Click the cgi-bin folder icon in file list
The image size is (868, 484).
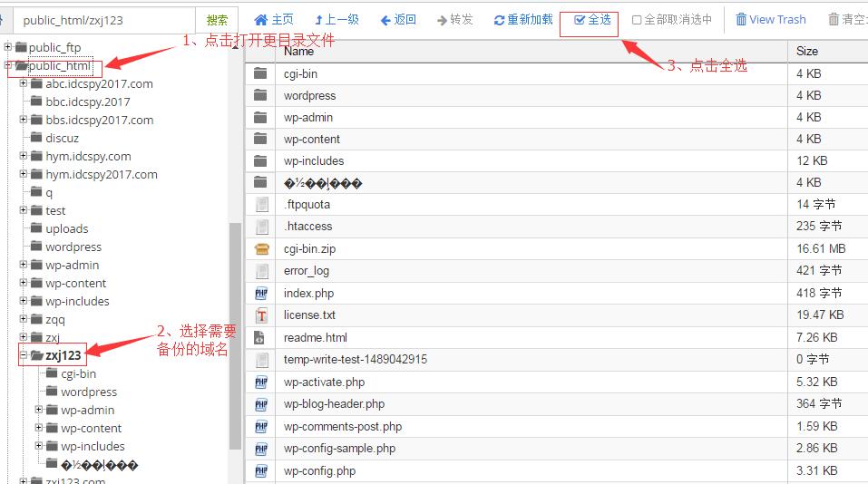260,73
